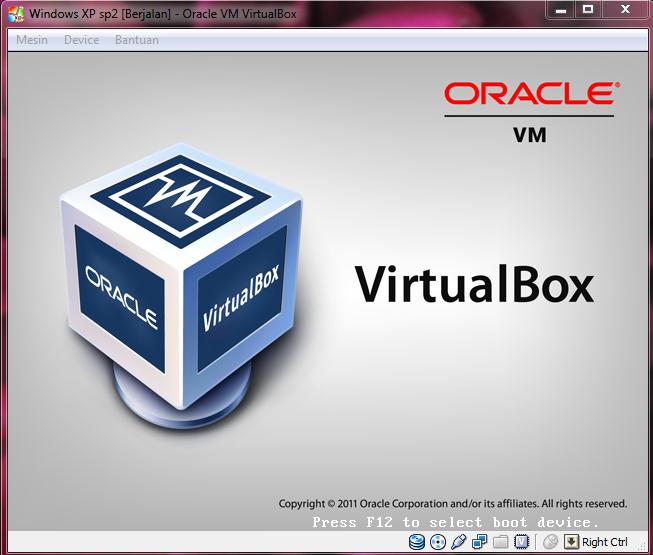Open the Device menu
Viewport: 653px width, 555px height.
click(82, 40)
